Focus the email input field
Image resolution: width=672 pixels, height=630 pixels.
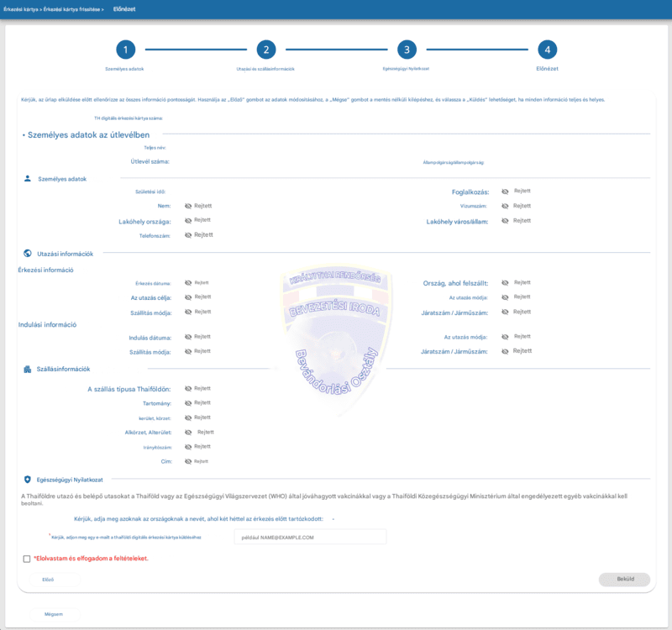tap(304, 537)
